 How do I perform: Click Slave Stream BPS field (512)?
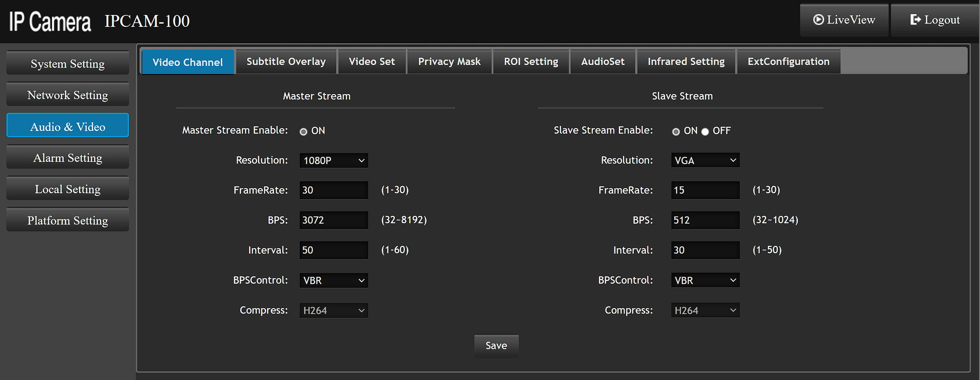coord(706,220)
